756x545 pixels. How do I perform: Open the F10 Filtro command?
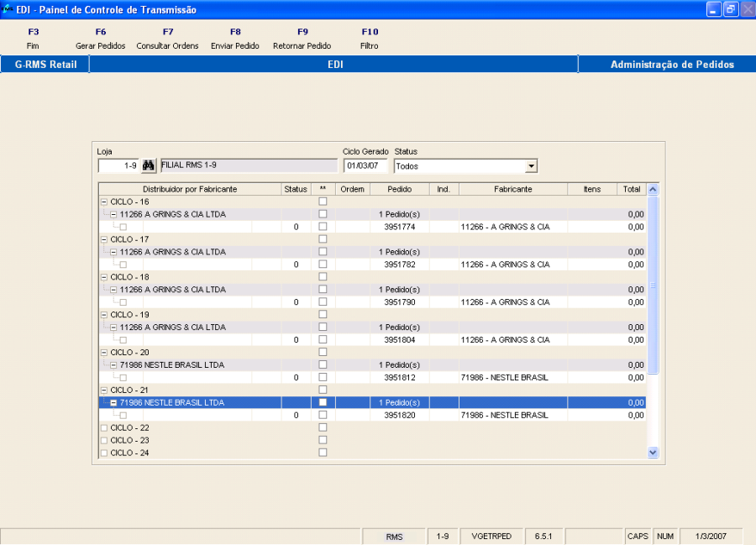[370, 39]
